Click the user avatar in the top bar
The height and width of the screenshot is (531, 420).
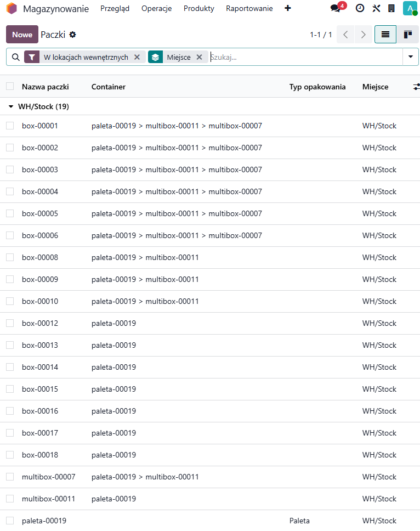click(410, 8)
